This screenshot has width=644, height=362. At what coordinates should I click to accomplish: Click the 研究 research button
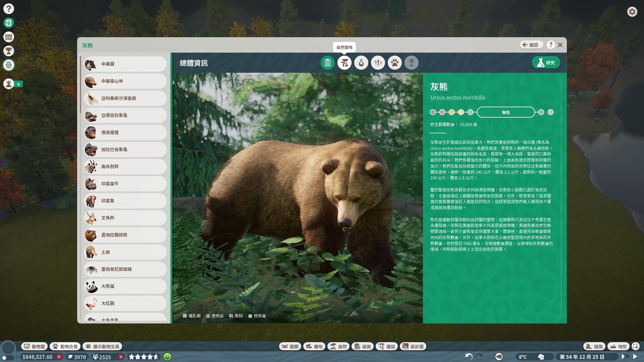[546, 63]
